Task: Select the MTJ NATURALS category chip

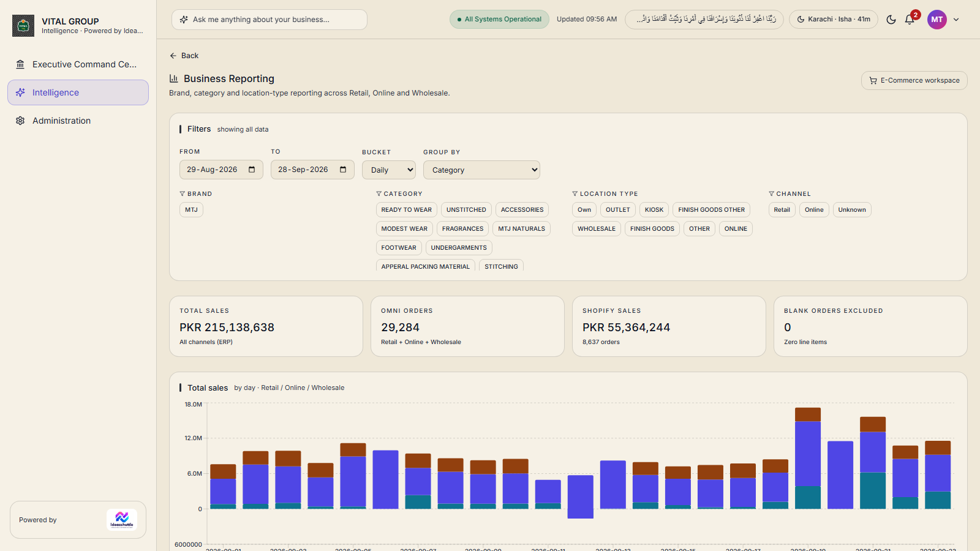Action: point(521,229)
